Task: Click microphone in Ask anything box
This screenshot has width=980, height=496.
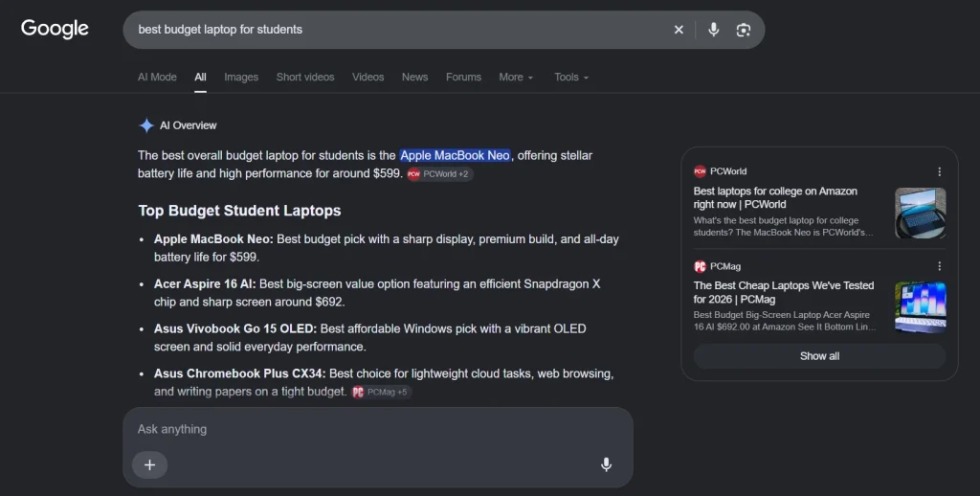Action: pyautogui.click(x=606, y=464)
